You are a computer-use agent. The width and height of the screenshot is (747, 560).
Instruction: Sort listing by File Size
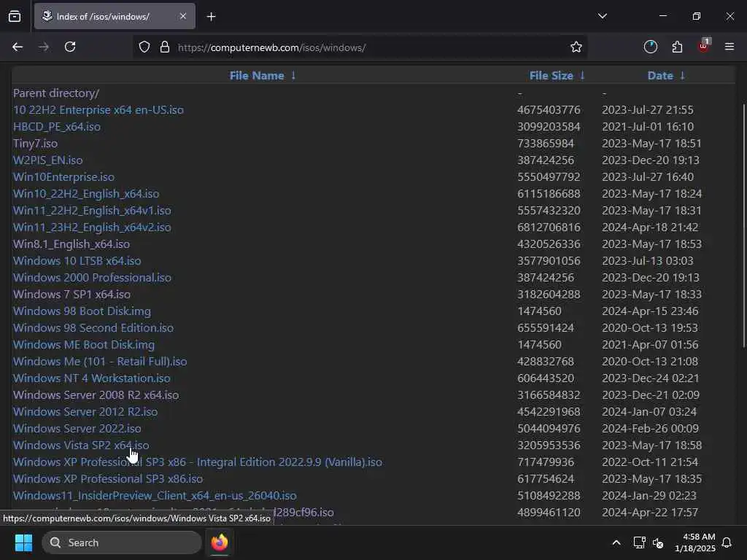point(551,75)
